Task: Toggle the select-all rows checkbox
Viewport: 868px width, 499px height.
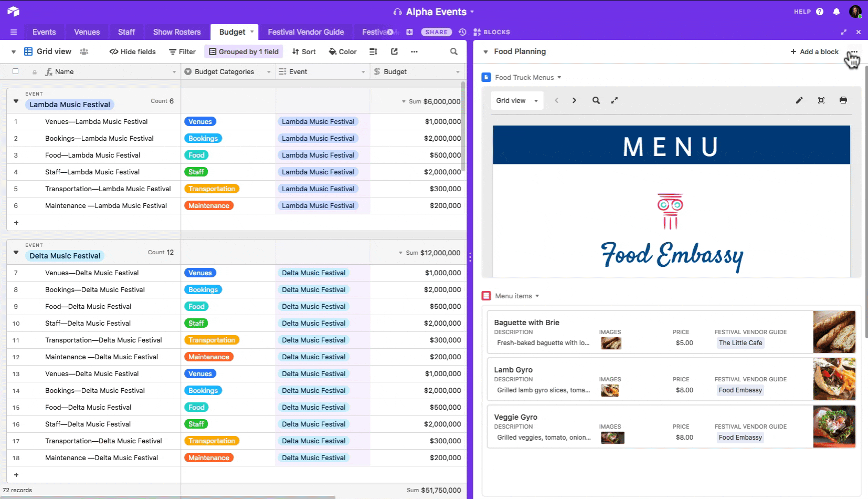Action: (15, 71)
